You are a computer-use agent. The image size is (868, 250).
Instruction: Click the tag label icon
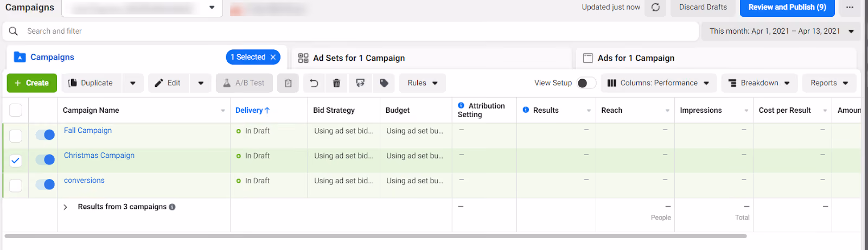pyautogui.click(x=384, y=83)
